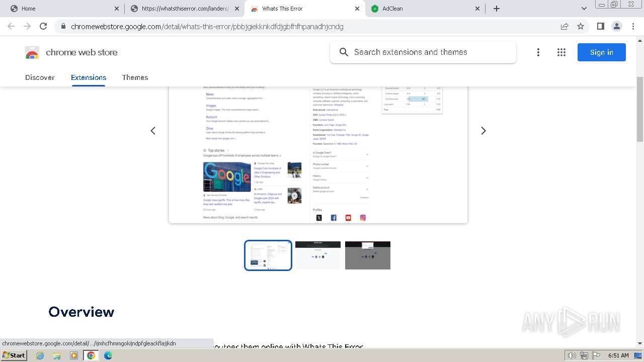Open Microsoft Edge from taskbar

coord(108,355)
